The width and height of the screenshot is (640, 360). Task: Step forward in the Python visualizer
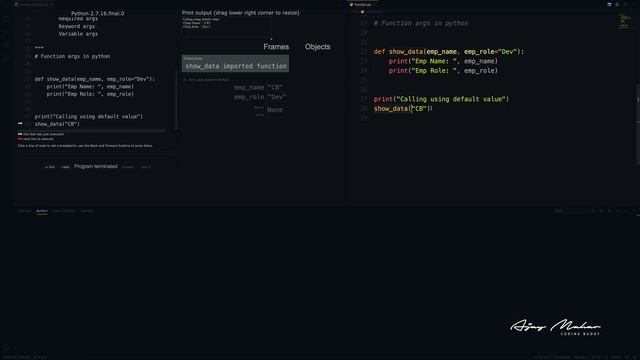(128, 167)
